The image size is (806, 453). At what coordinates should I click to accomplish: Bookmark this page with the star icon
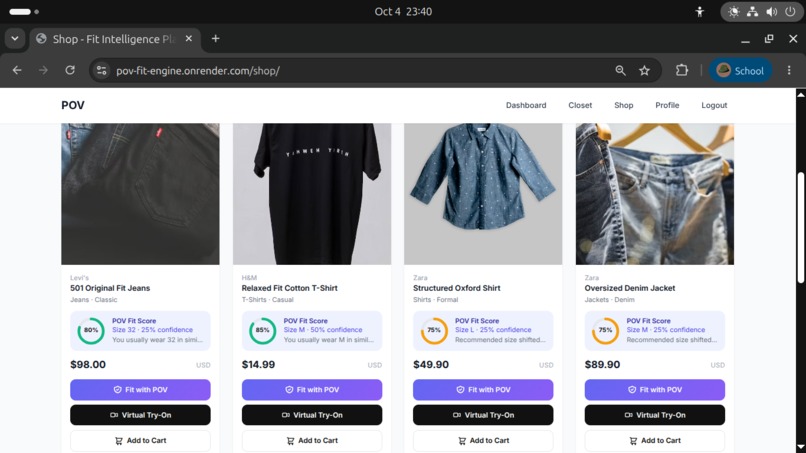click(x=645, y=70)
